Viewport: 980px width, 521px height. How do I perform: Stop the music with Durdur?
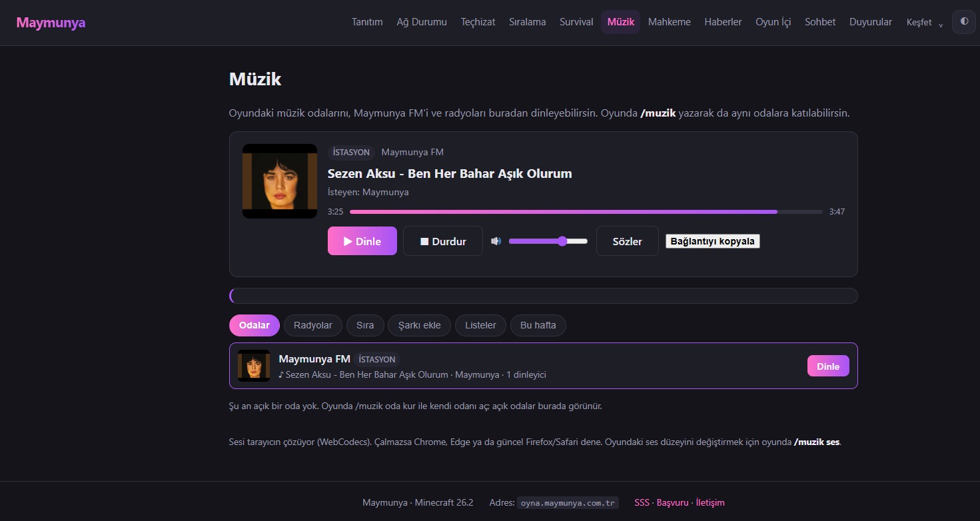click(x=443, y=241)
